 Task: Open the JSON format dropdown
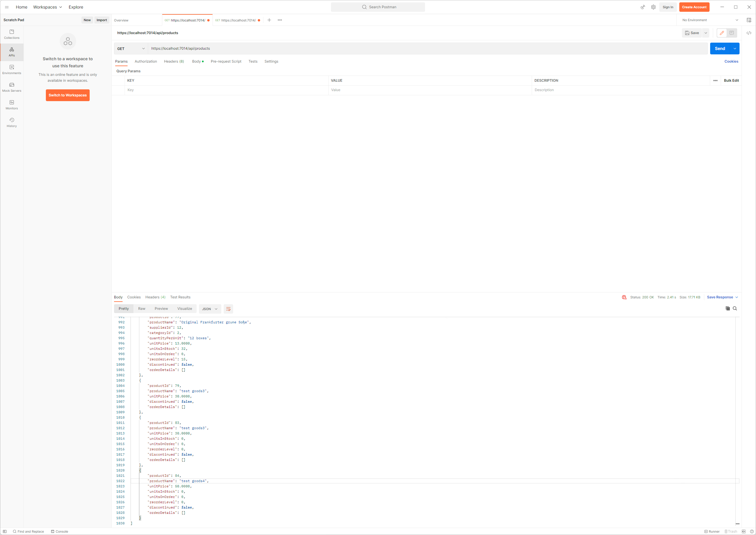tap(210, 309)
